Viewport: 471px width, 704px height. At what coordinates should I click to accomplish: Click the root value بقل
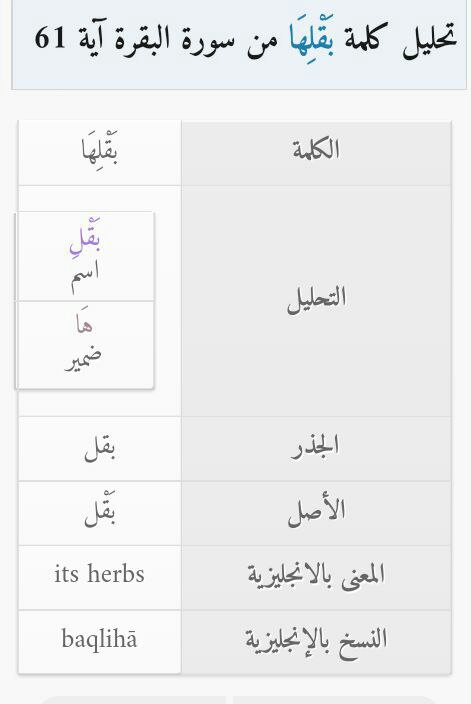[100, 450]
